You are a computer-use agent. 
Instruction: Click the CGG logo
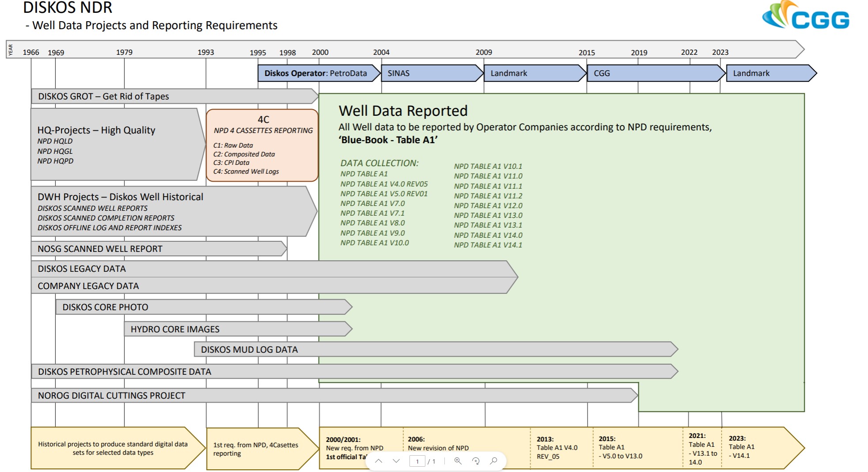(x=805, y=16)
